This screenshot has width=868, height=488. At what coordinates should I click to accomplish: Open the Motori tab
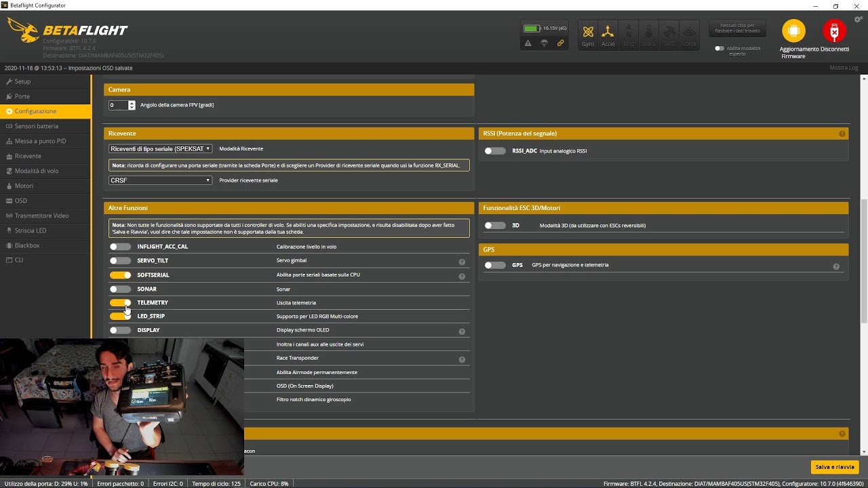[45, 186]
